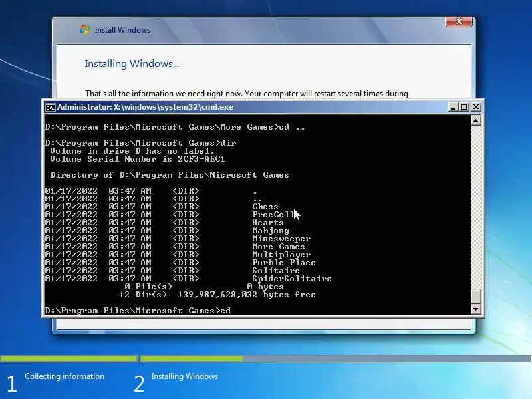Click the Volume Serial Number 2CF3-AEC1 line

pyautogui.click(x=138, y=159)
